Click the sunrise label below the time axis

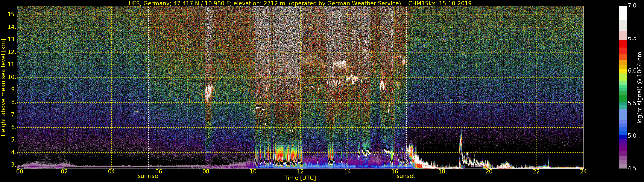click(148, 176)
